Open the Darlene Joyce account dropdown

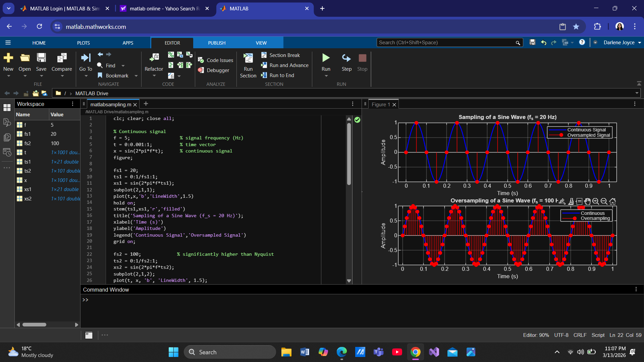point(640,43)
